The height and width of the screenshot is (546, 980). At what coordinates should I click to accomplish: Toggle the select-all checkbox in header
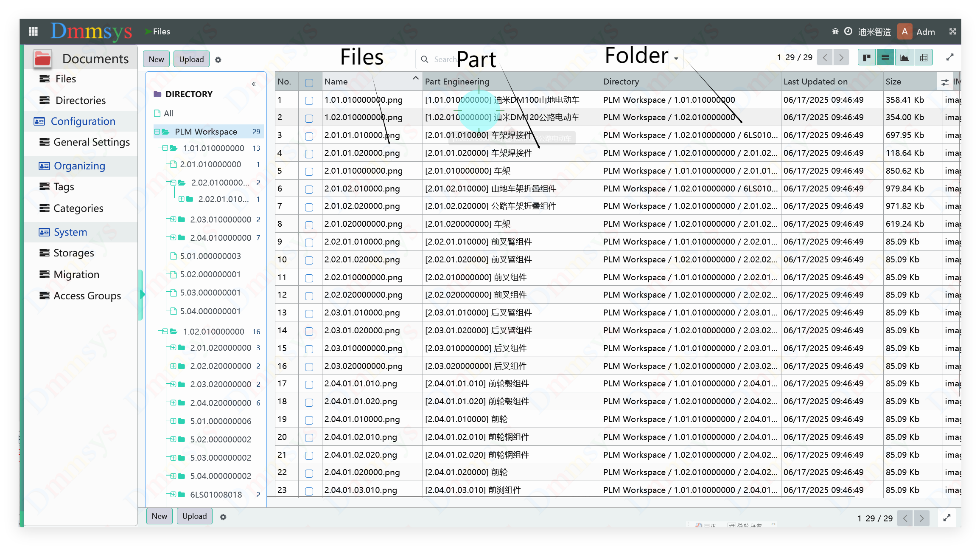pyautogui.click(x=309, y=83)
